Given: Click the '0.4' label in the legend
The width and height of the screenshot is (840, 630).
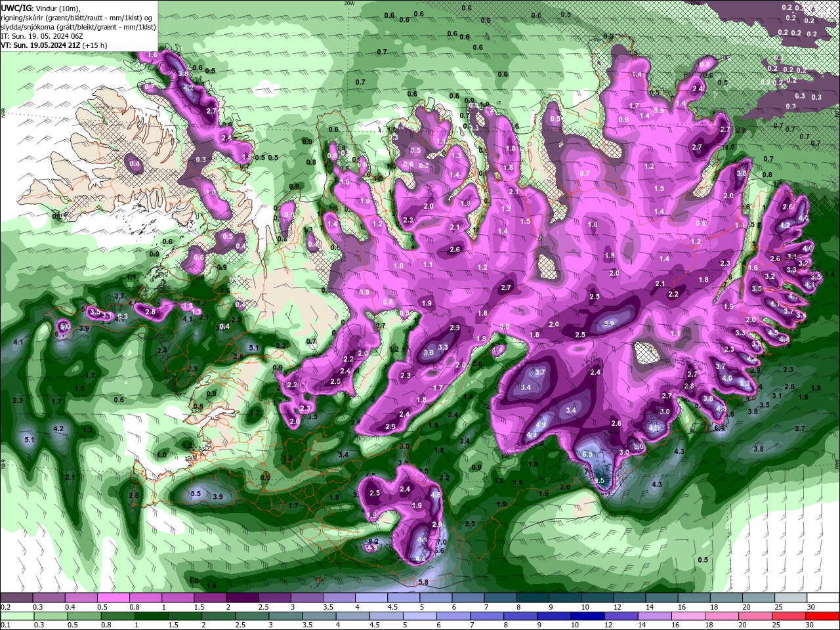Looking at the screenshot, I should pos(70,607).
